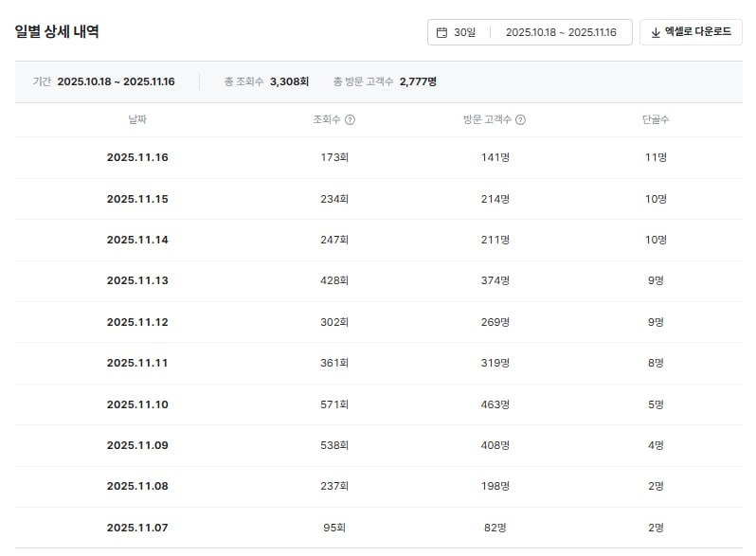
Task: Click the 기간 summary date range text
Action: coord(116,82)
